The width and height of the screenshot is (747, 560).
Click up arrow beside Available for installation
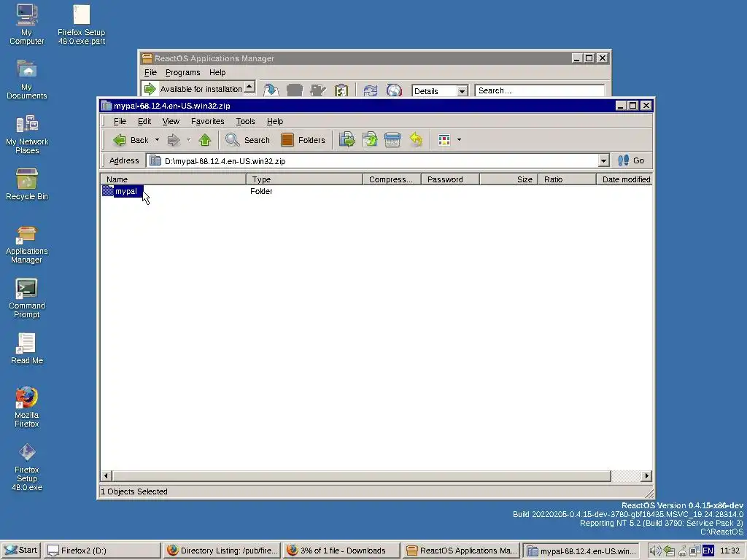[249, 87]
